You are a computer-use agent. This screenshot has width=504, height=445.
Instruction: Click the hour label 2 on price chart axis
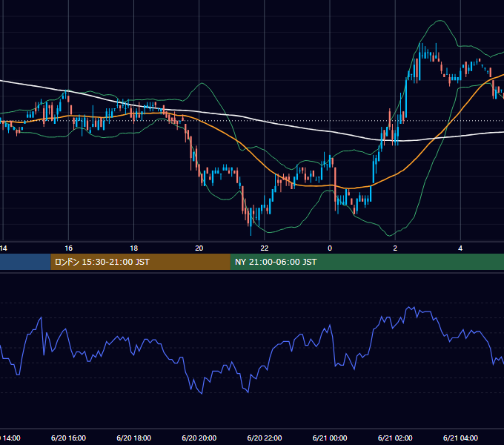(x=395, y=248)
